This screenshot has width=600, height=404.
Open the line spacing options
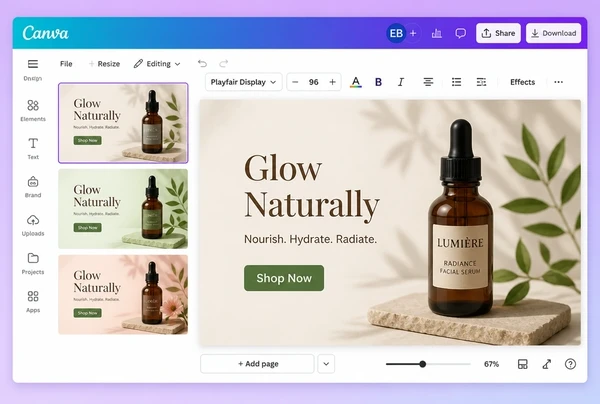pyautogui.click(x=481, y=82)
